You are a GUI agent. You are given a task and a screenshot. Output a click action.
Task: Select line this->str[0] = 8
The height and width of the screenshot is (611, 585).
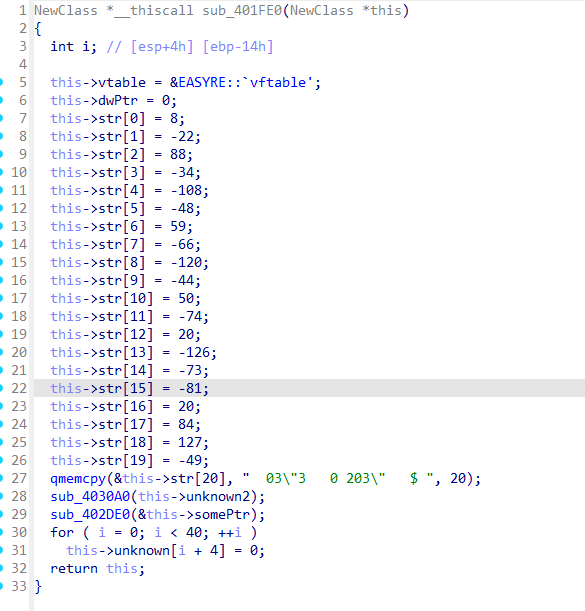(x=117, y=118)
